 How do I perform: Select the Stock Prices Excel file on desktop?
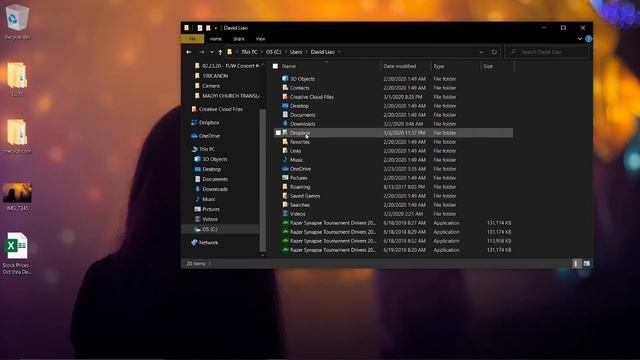[17, 253]
